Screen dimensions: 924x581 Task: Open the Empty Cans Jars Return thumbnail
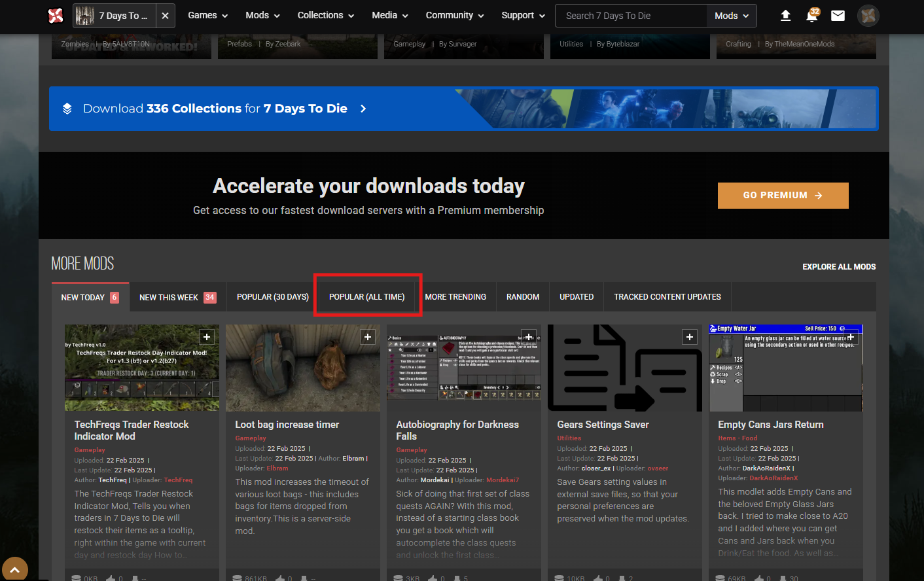tap(786, 368)
